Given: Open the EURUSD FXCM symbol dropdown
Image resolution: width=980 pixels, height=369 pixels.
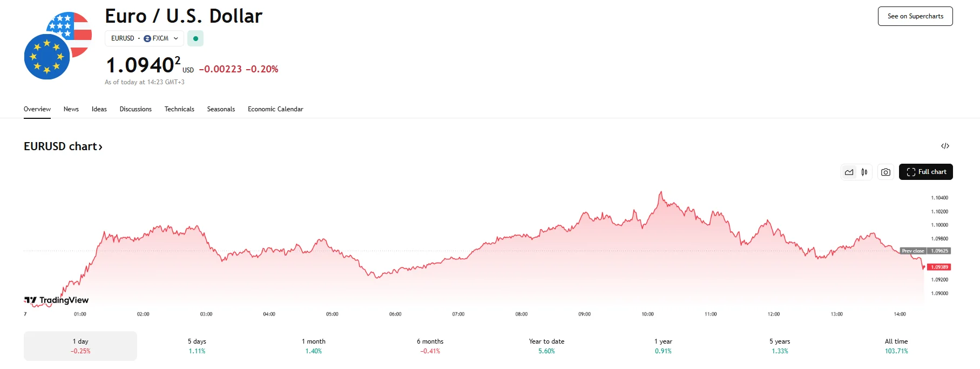Looking at the screenshot, I should pos(144,38).
